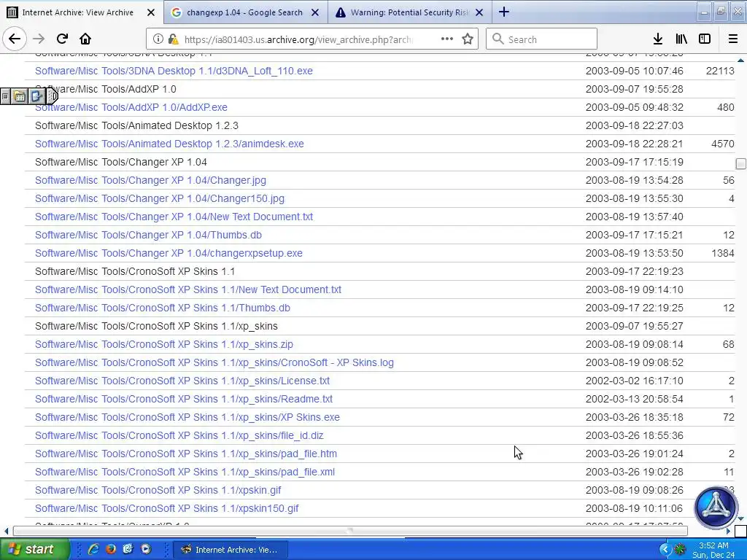Open pad_file.xml link
747x560 pixels.
point(185,472)
